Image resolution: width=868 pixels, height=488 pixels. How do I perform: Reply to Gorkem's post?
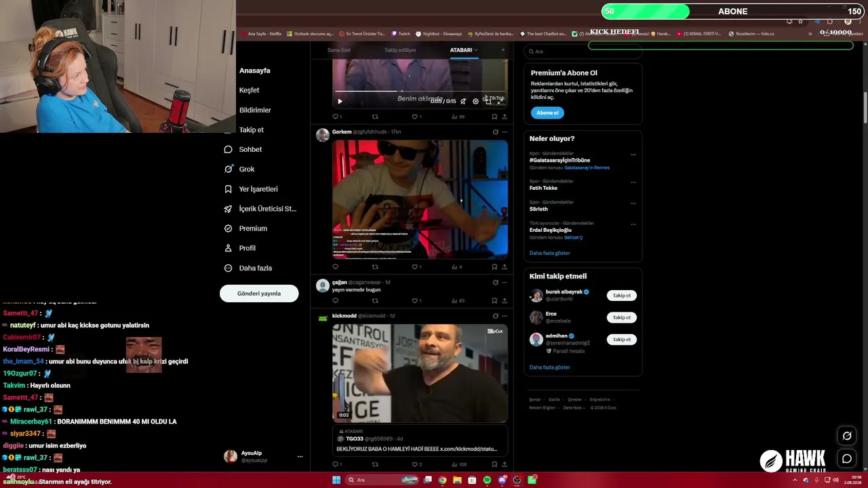(335, 267)
